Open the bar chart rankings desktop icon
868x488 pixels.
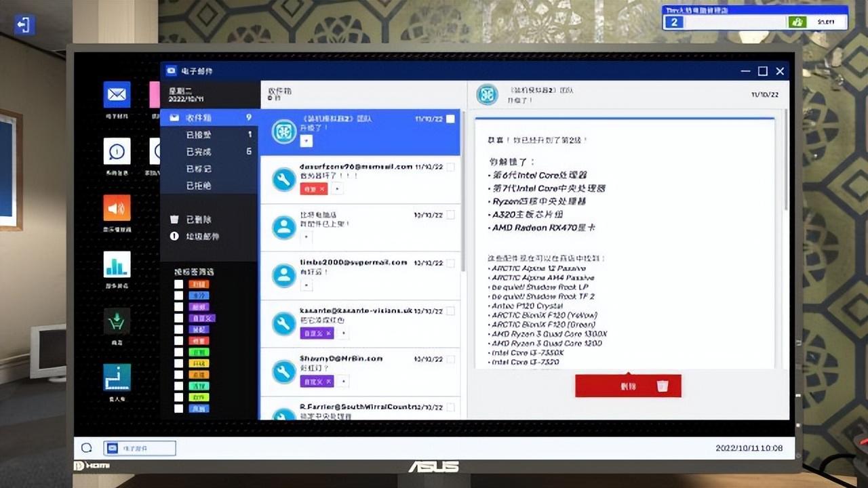click(x=117, y=264)
